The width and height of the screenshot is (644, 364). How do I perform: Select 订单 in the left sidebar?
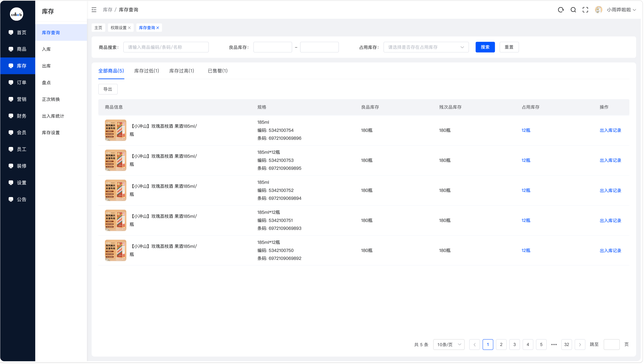tap(17, 82)
